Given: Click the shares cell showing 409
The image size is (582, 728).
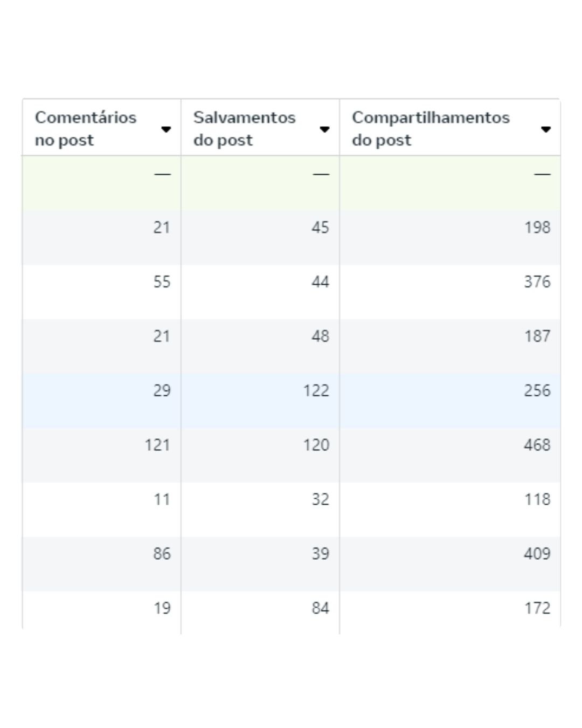Looking at the screenshot, I should pos(537,554).
